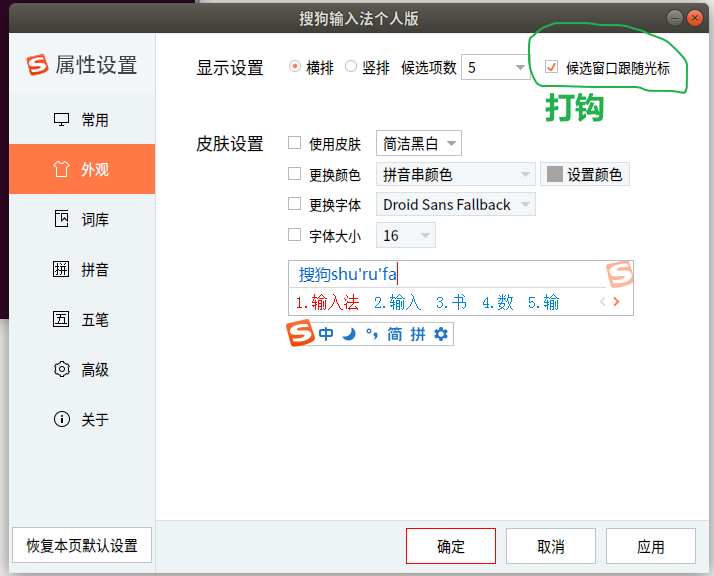Screen dimensions: 714x576
Task: Switch to the 词库 section
Action: point(82,219)
